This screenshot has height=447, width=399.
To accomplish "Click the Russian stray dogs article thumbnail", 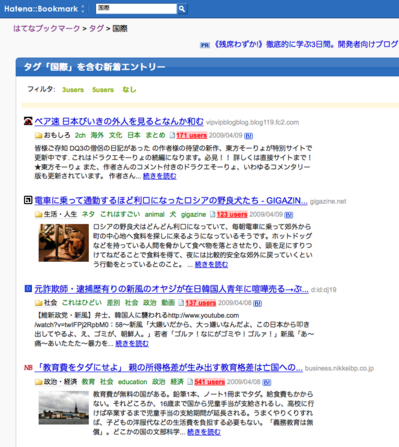I will (x=64, y=243).
